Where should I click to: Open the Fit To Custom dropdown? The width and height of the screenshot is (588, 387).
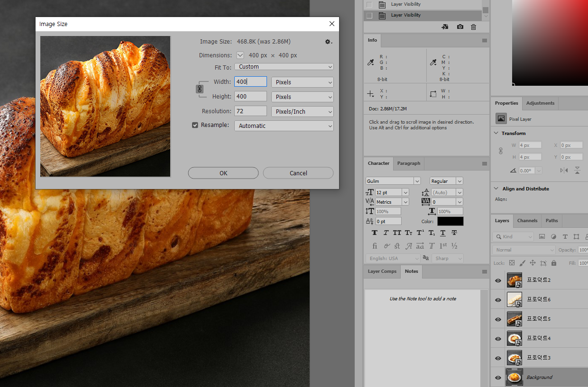[284, 67]
